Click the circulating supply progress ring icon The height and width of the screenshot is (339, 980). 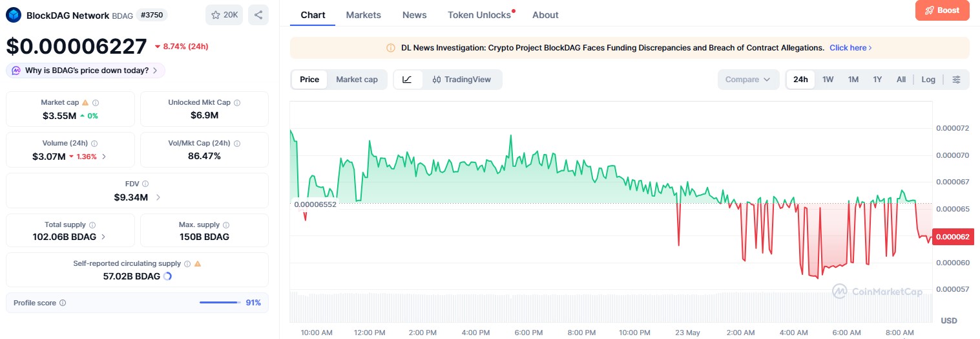tap(167, 276)
